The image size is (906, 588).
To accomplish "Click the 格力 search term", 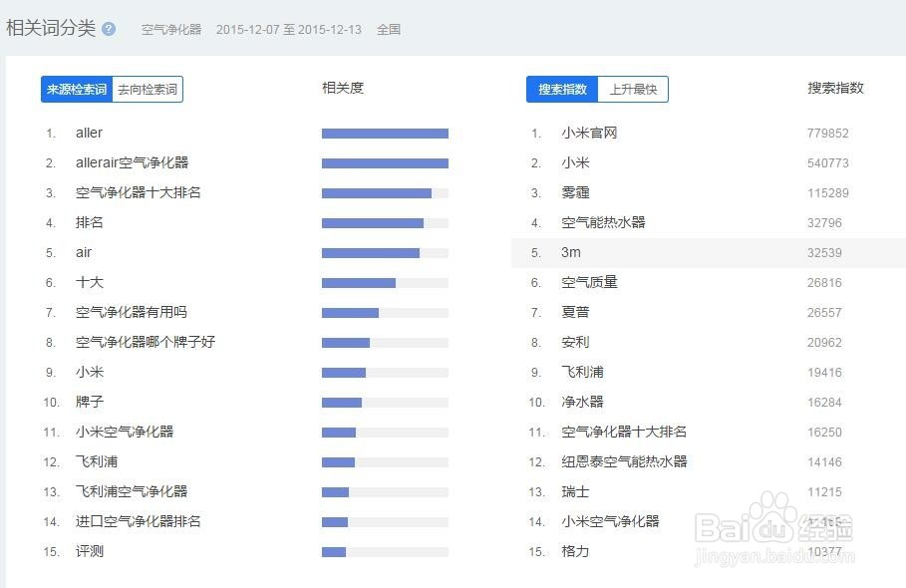I will tap(575, 551).
